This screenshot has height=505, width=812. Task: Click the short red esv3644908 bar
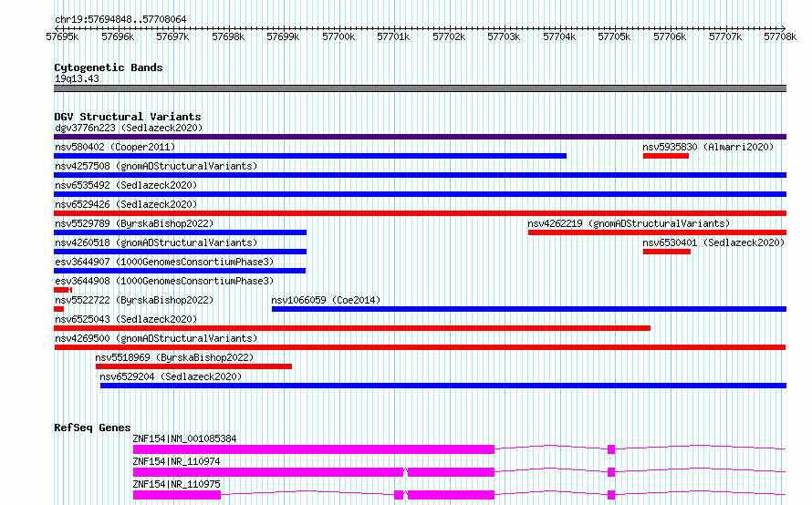pos(63,290)
